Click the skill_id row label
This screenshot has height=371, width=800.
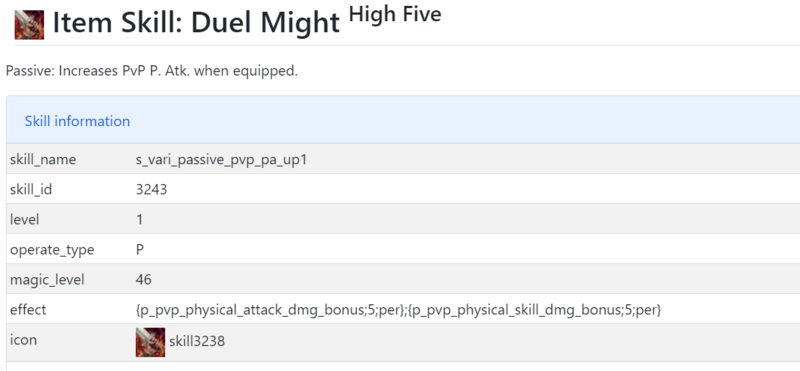coord(31,190)
